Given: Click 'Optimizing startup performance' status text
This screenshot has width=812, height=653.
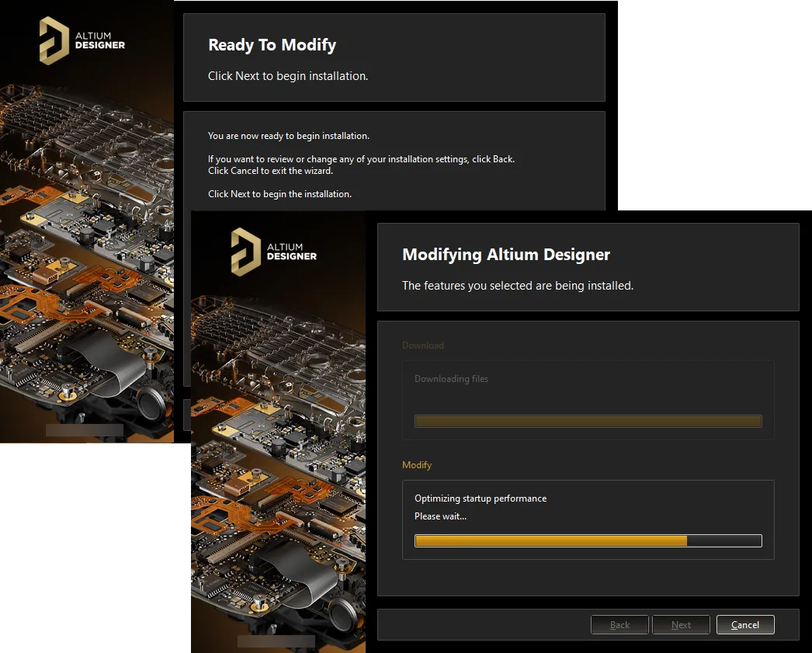Looking at the screenshot, I should click(481, 498).
